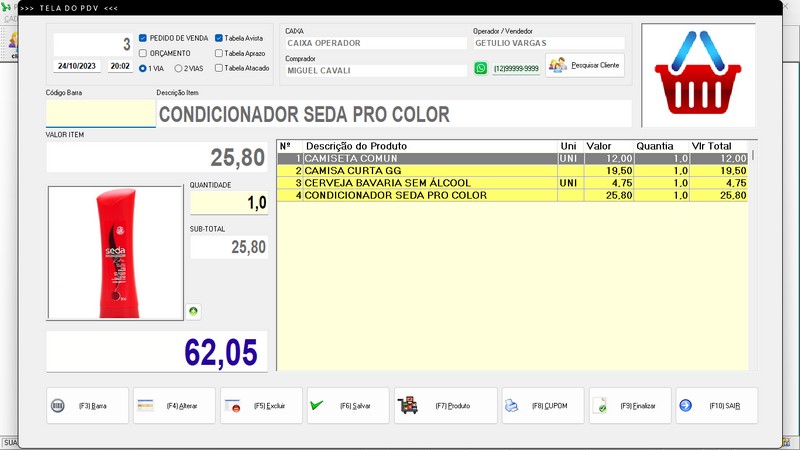Enable the ORÇAMENTO checkbox
800x450 pixels.
click(143, 53)
